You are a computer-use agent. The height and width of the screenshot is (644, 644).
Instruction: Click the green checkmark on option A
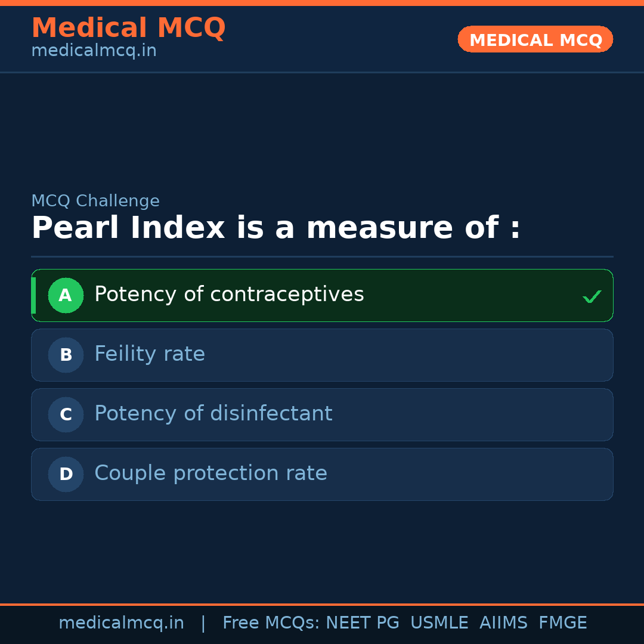point(592,296)
